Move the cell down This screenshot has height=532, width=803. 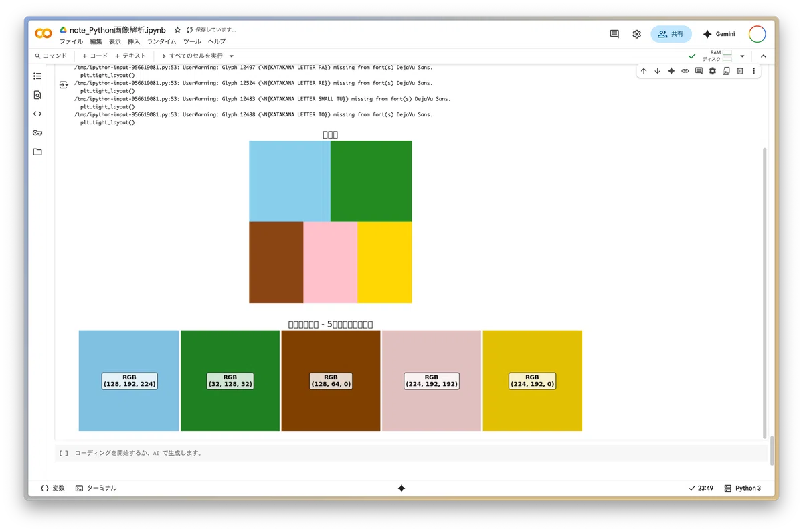657,71
